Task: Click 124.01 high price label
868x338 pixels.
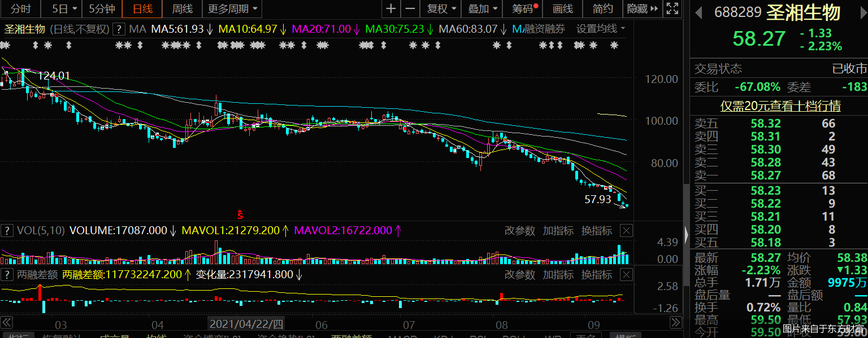Action: point(54,76)
